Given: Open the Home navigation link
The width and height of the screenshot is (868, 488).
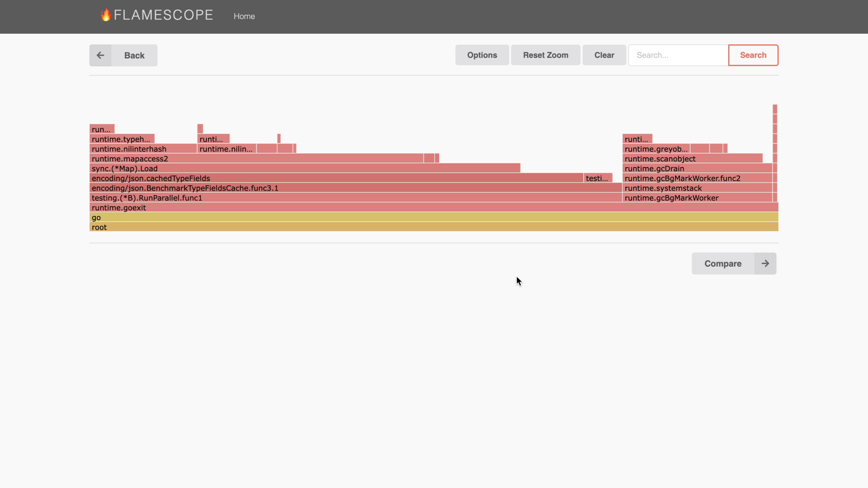Looking at the screenshot, I should pos(244,16).
